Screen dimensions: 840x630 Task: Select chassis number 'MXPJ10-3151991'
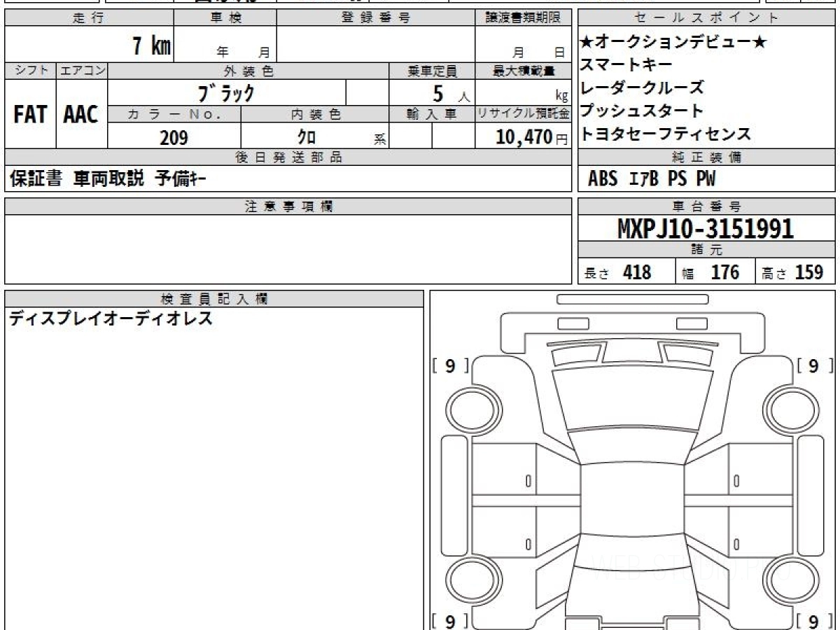706,228
